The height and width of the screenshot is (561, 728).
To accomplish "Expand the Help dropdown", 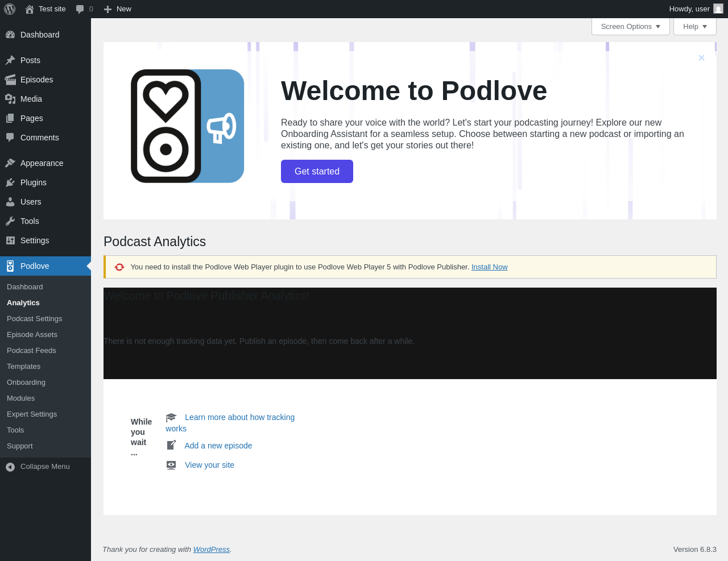I will [695, 26].
